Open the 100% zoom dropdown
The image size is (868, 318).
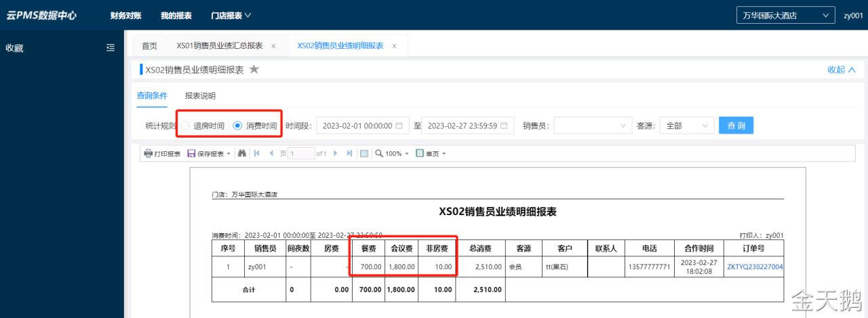pos(407,154)
